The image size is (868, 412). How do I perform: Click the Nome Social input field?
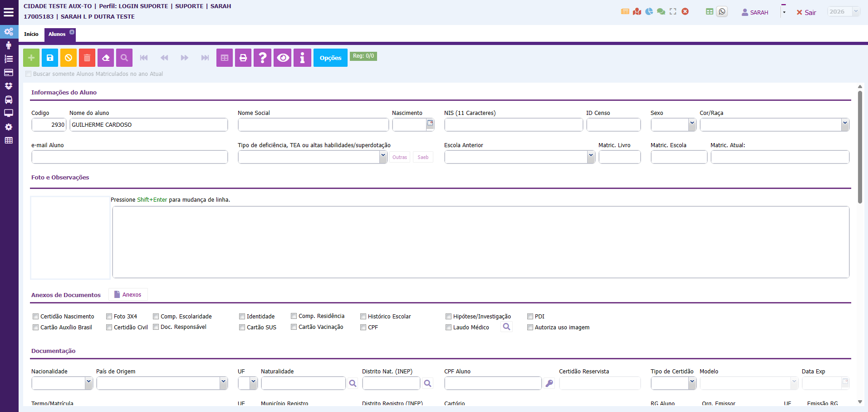[313, 124]
